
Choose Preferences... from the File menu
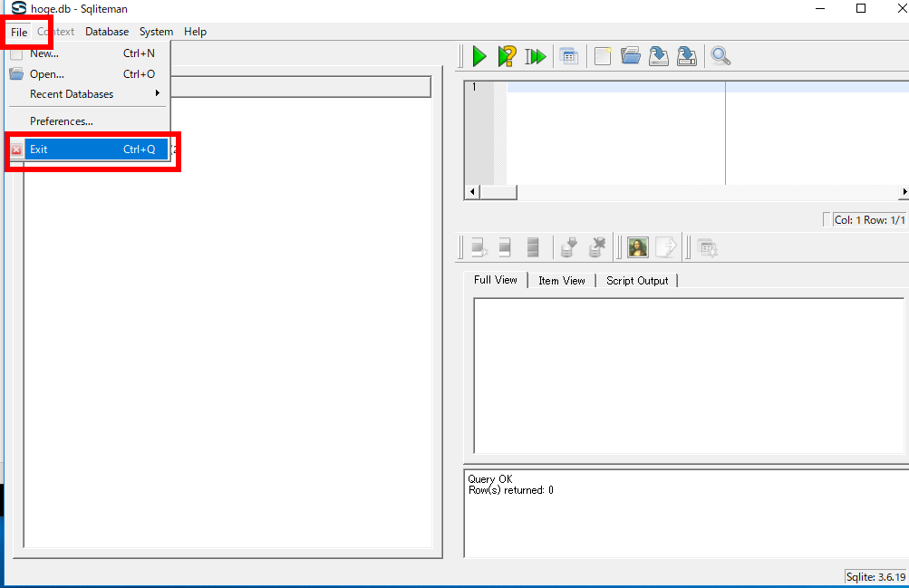pos(88,121)
